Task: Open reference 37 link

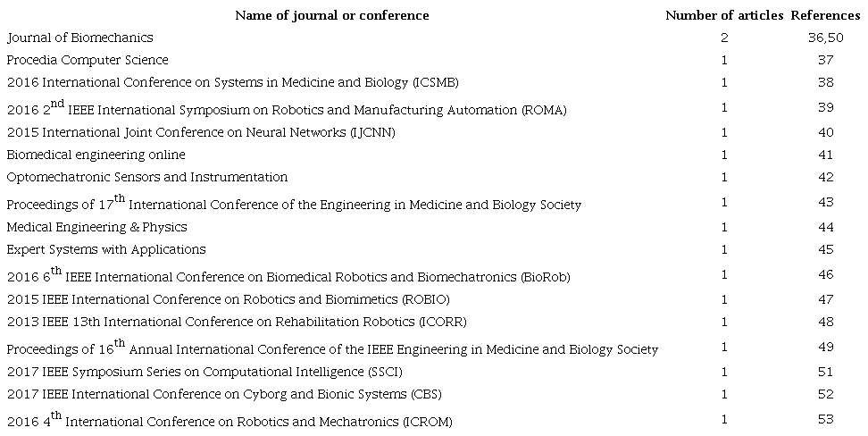Action: pyautogui.click(x=825, y=60)
